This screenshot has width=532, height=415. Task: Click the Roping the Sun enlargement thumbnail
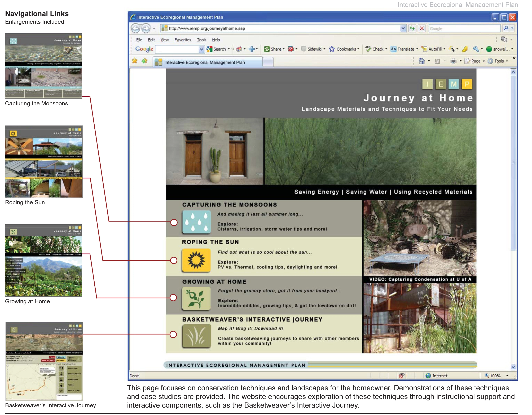44,162
